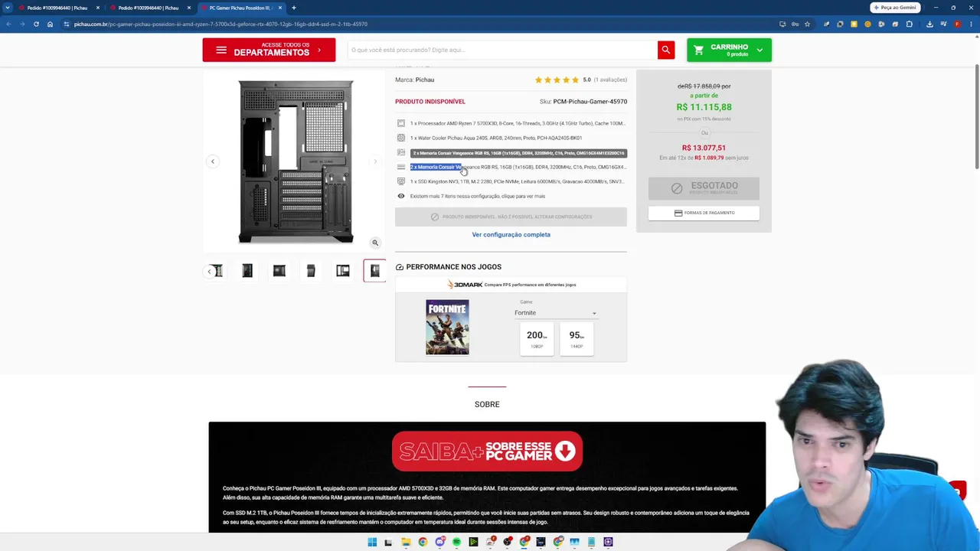This screenshot has height=551, width=980.
Task: Click the browser address bar URL
Action: click(220, 24)
